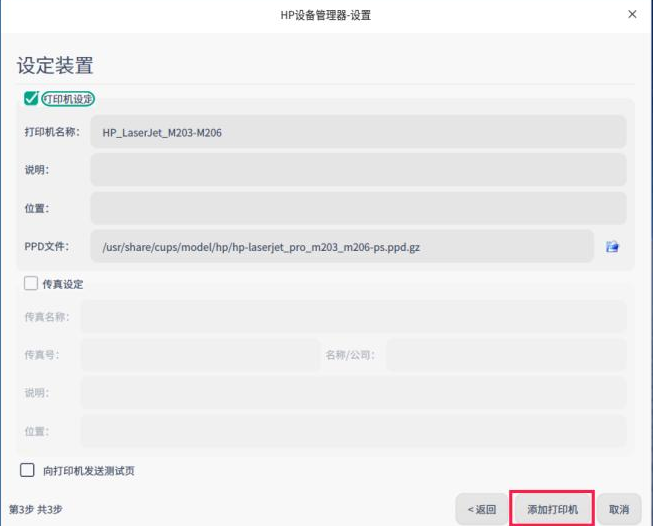Click the PPD file browse folder icon

click(612, 247)
